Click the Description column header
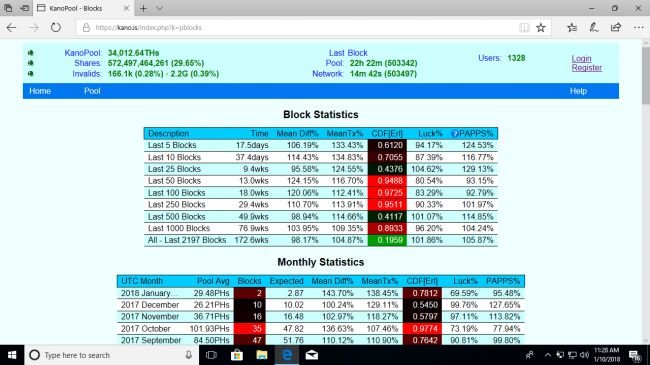Viewport: 650px width, 365px height. (168, 134)
